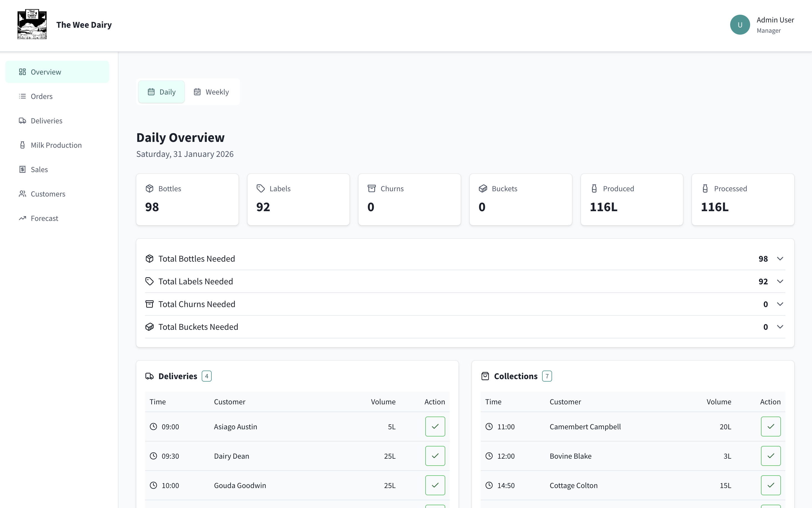Click the Produced 116L stat card
812x508 pixels.
coord(631,199)
